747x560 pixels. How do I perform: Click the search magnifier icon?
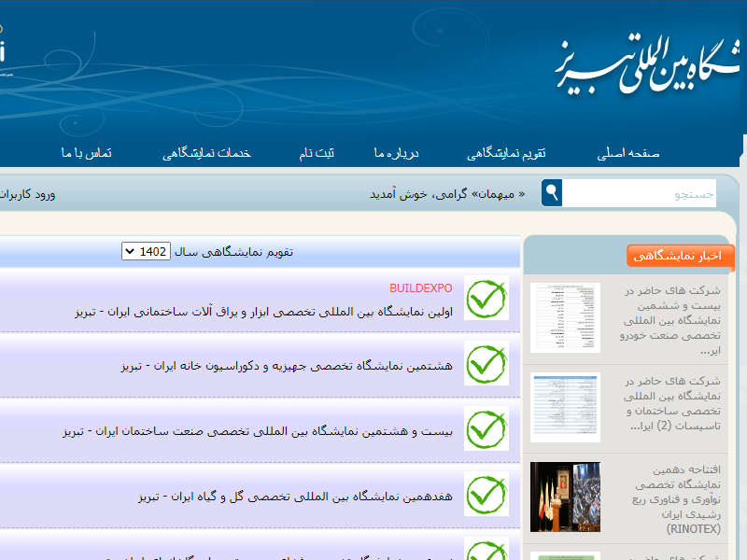(553, 193)
